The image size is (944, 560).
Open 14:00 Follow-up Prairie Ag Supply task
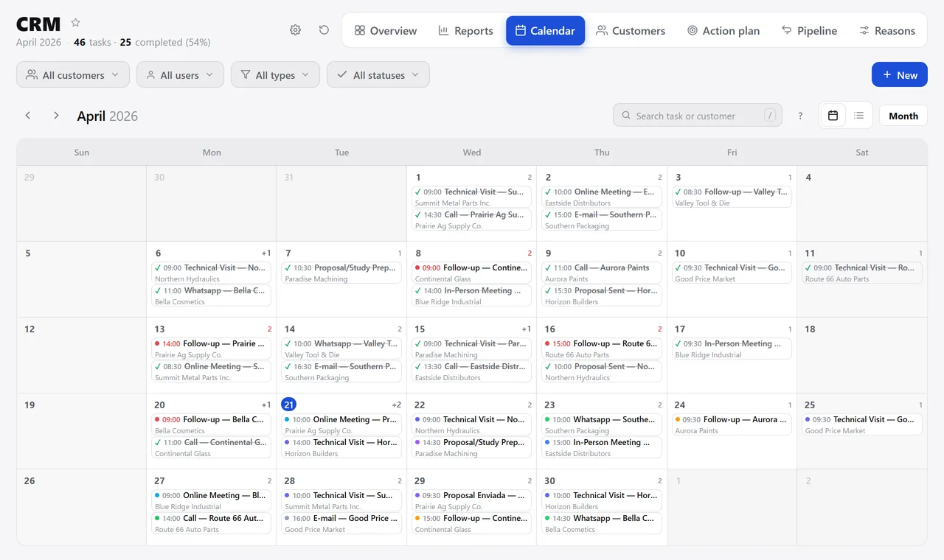click(212, 349)
